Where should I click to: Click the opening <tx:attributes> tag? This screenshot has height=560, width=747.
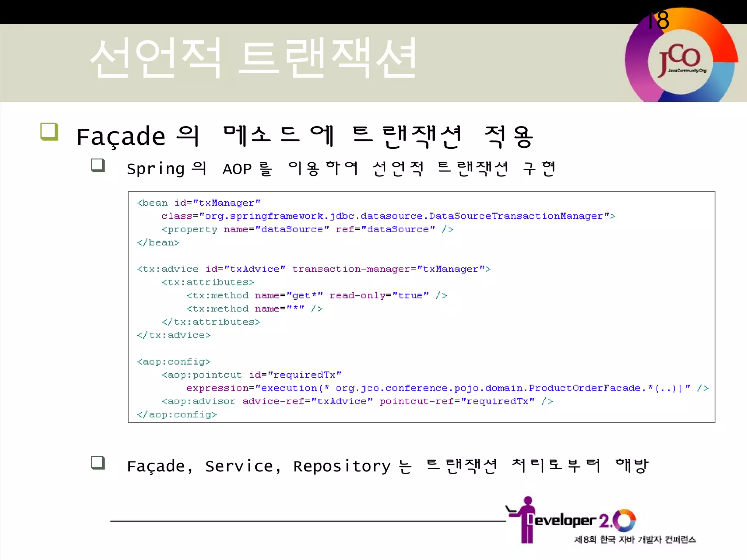(208, 282)
